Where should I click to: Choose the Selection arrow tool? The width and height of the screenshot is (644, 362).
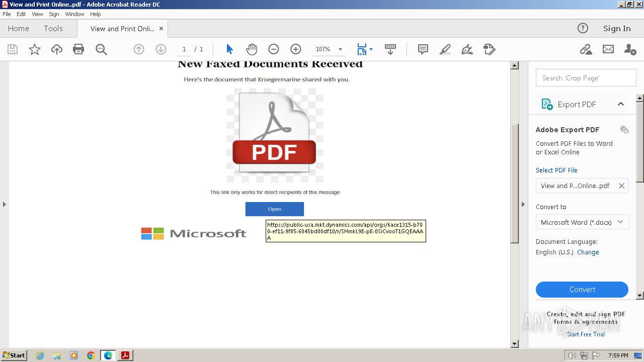[x=229, y=49]
